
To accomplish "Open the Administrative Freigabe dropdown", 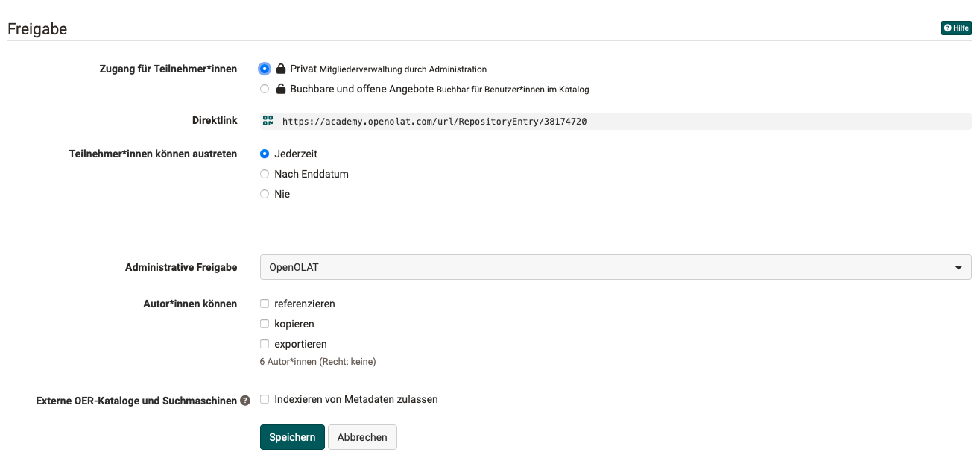I will tap(614, 266).
